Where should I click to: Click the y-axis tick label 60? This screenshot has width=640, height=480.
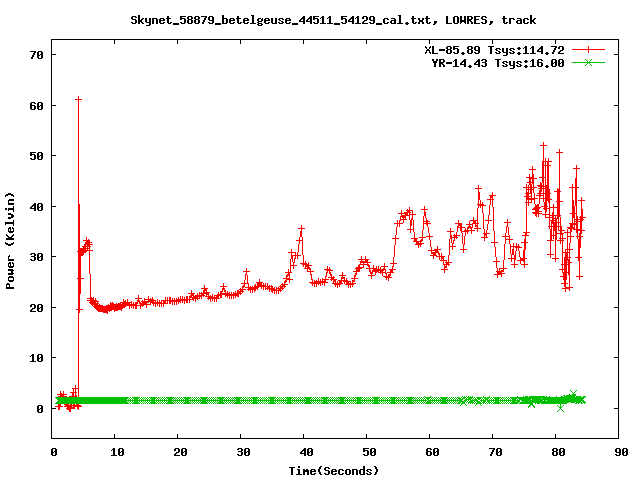pos(36,106)
